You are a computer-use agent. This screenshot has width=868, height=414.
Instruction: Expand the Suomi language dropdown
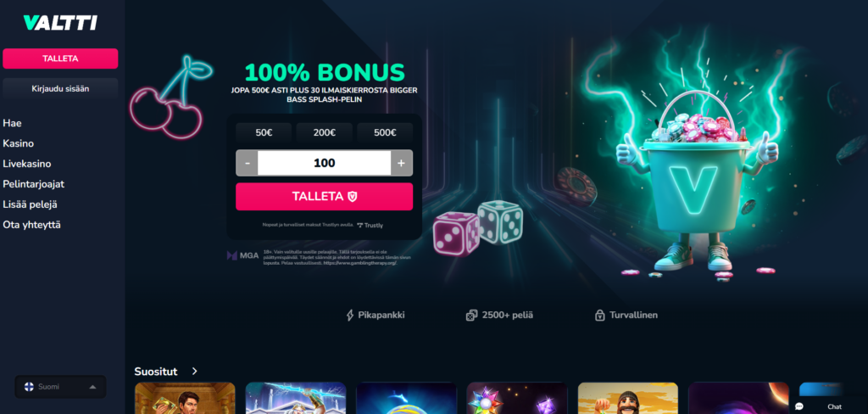(60, 387)
